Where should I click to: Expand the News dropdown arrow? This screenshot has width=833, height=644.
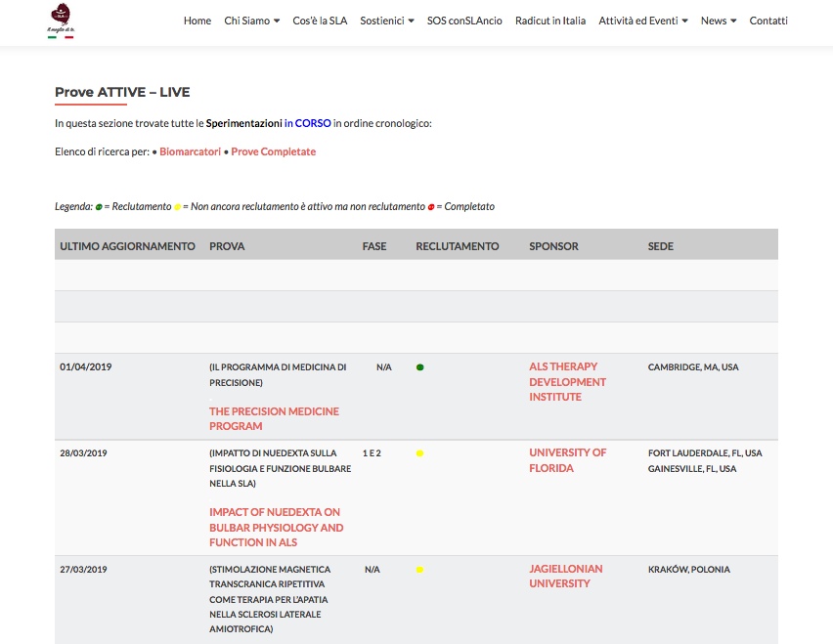pos(733,21)
